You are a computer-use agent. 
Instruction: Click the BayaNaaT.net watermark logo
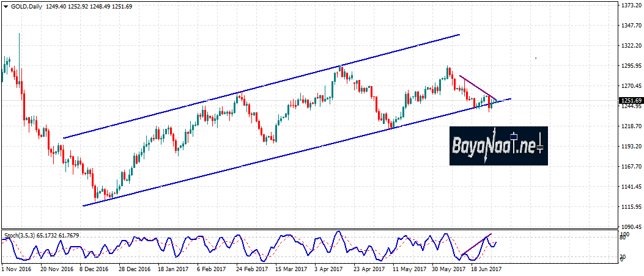[x=498, y=146]
